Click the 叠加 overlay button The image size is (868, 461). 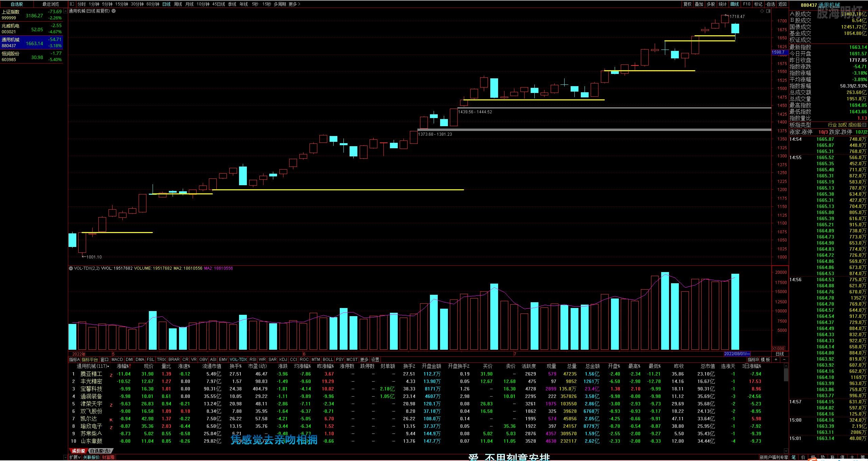(x=699, y=4)
